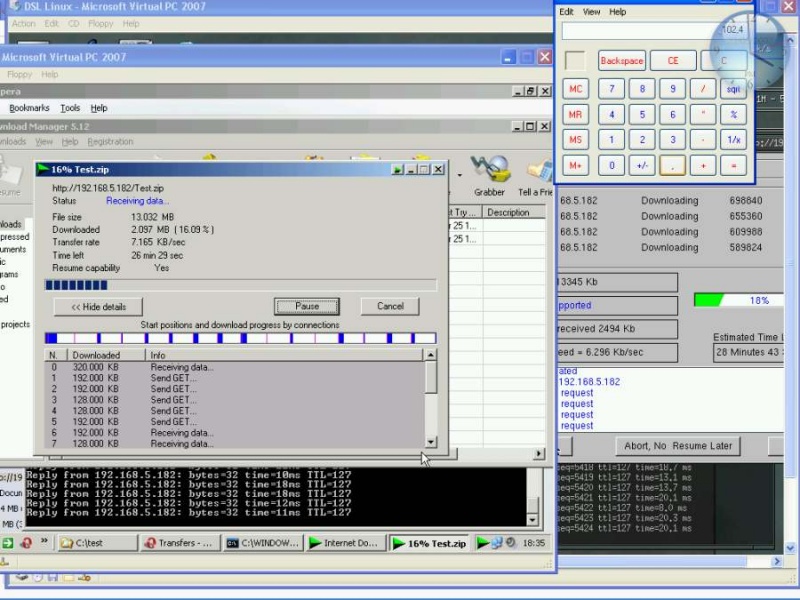Click the blue tray icon beside the clock

pos(499,542)
